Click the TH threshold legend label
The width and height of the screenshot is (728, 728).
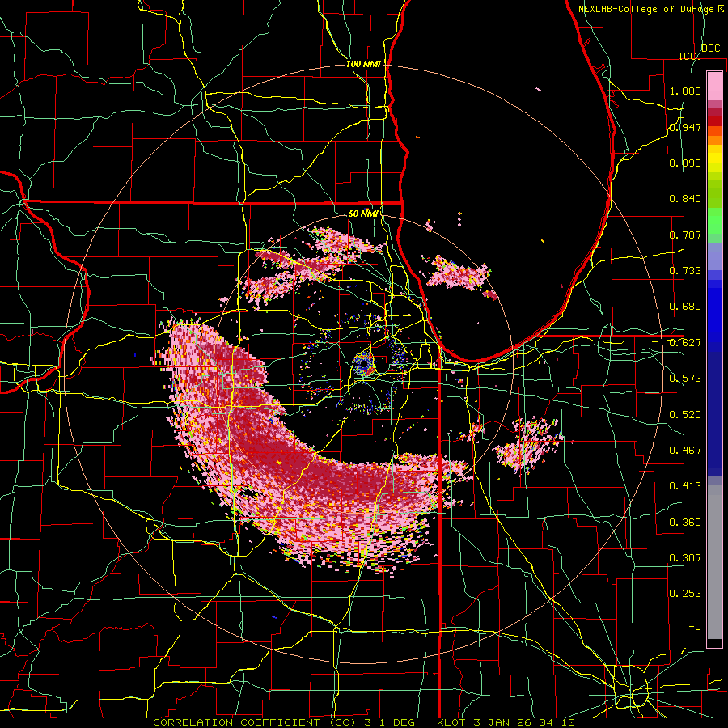click(695, 630)
